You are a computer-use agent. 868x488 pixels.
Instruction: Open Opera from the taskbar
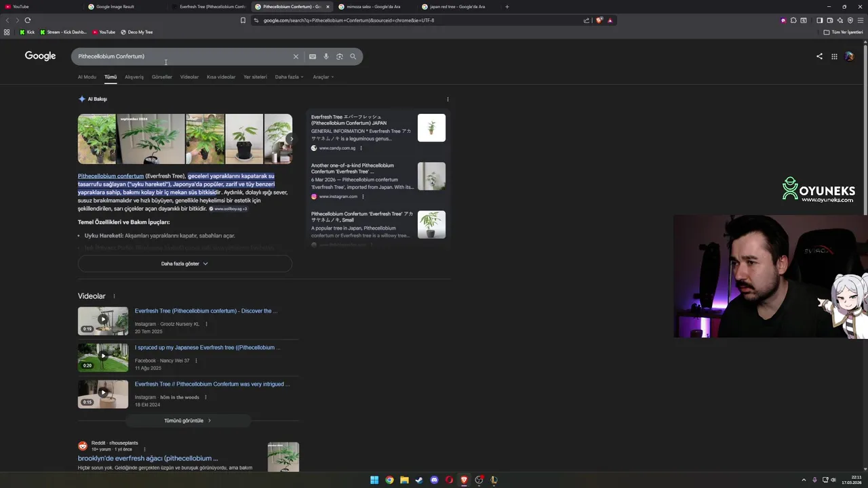coord(449,480)
